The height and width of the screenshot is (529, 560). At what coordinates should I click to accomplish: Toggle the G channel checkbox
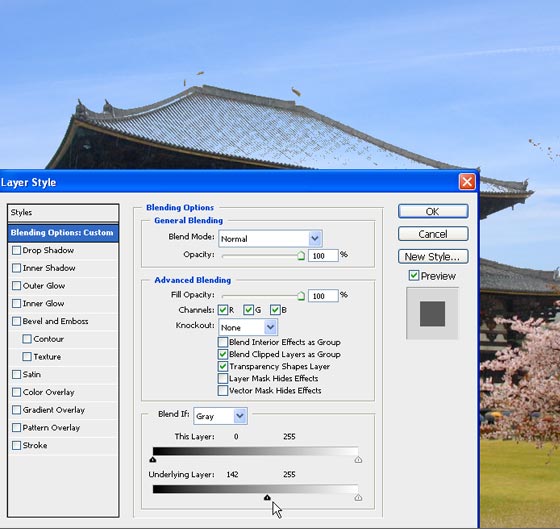[248, 310]
